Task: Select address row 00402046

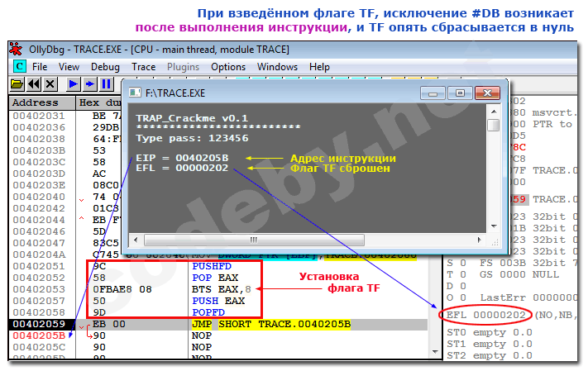Action: pyautogui.click(x=39, y=231)
